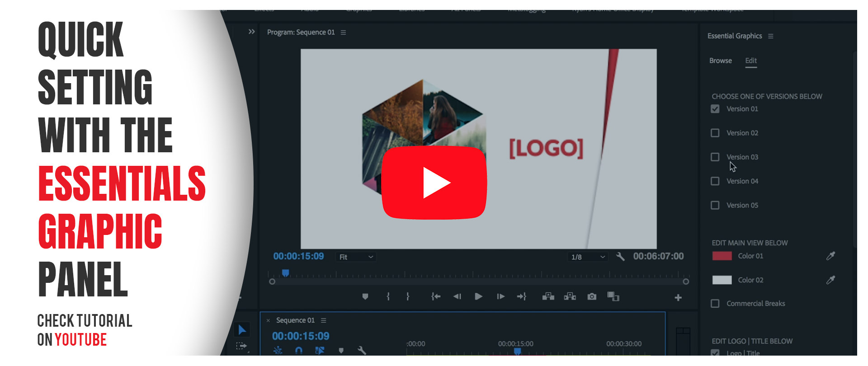Open program monitor wrench settings
Screen dimensions: 868x366
pyautogui.click(x=620, y=256)
